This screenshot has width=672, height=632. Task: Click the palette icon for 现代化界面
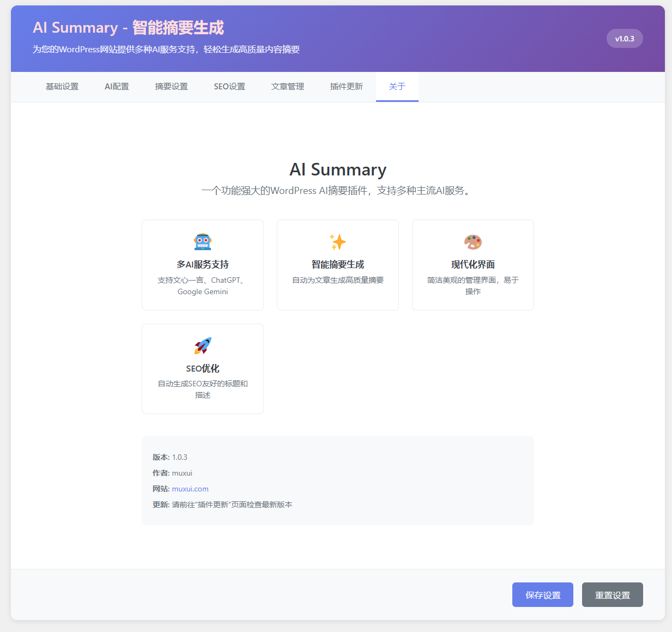pos(473,241)
